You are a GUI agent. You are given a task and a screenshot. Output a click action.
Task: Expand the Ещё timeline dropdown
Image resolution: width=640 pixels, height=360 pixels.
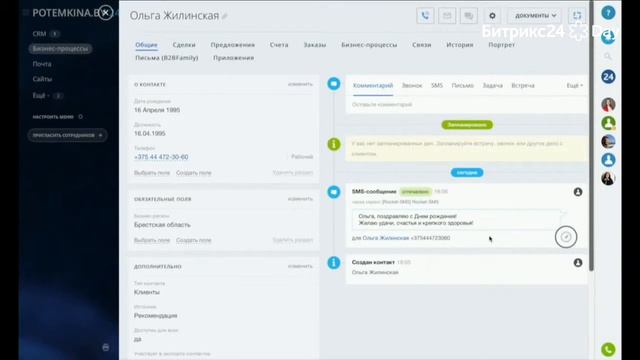(x=575, y=86)
